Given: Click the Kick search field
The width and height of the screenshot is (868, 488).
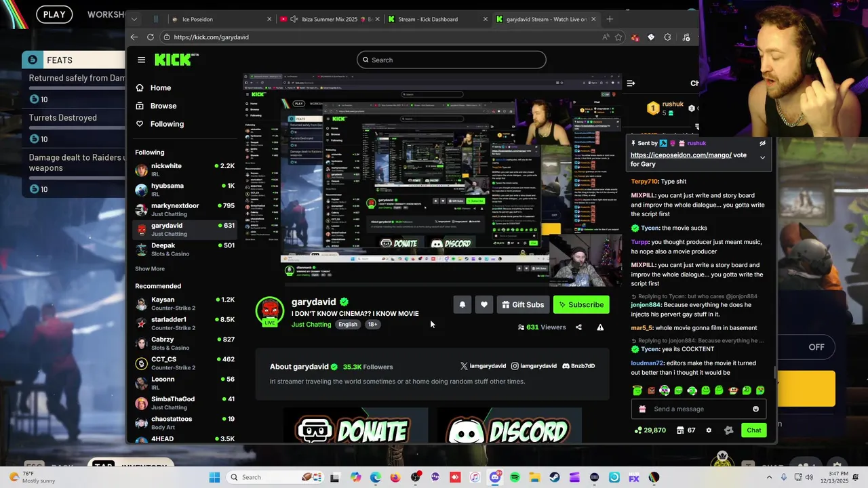Looking at the screenshot, I should click(451, 60).
